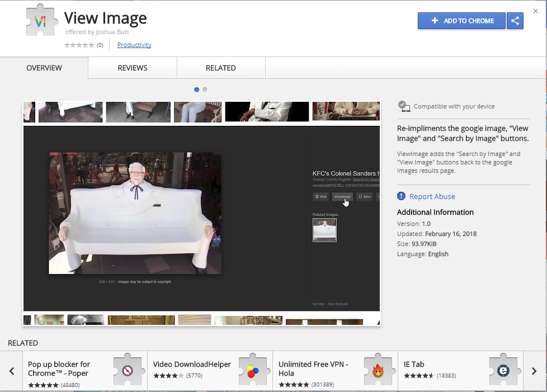Give the extension a five-star rating
Image resolution: width=547 pixels, height=392 pixels.
(x=91, y=45)
